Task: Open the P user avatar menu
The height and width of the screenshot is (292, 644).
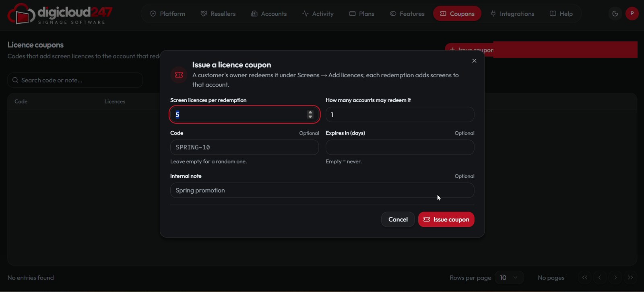Action: click(632, 14)
